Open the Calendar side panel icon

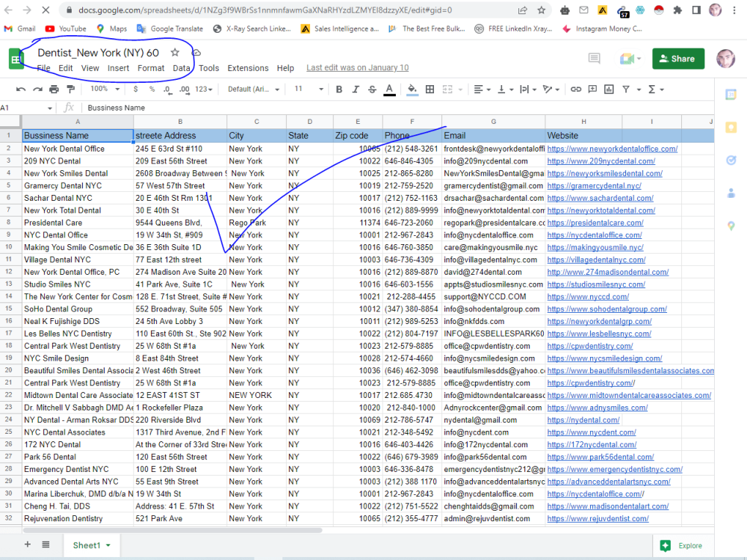point(731,95)
